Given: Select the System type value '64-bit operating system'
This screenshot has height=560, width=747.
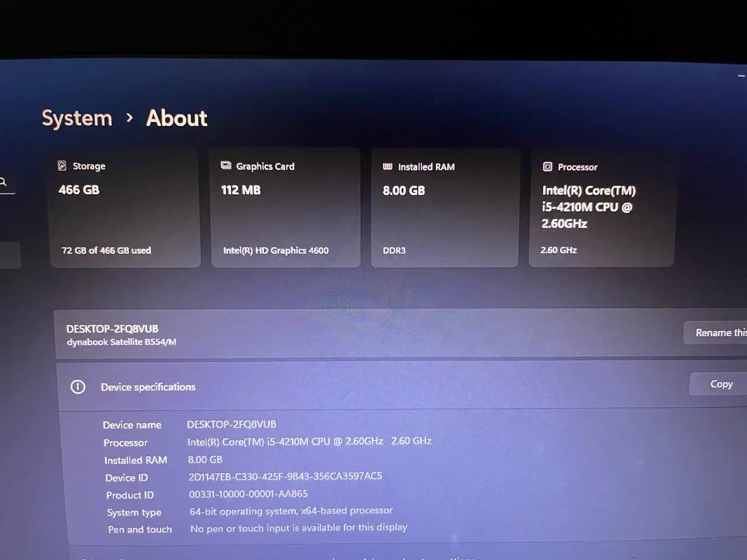Looking at the screenshot, I should 291,511.
